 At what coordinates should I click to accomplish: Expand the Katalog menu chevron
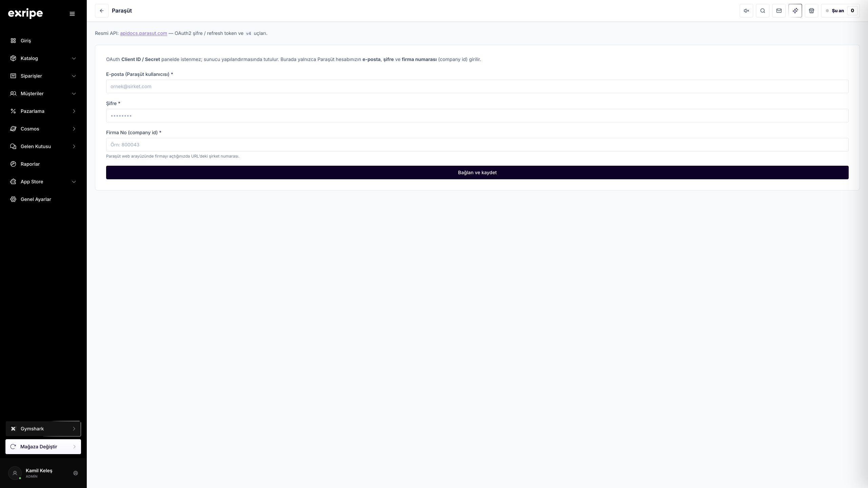pyautogui.click(x=74, y=58)
